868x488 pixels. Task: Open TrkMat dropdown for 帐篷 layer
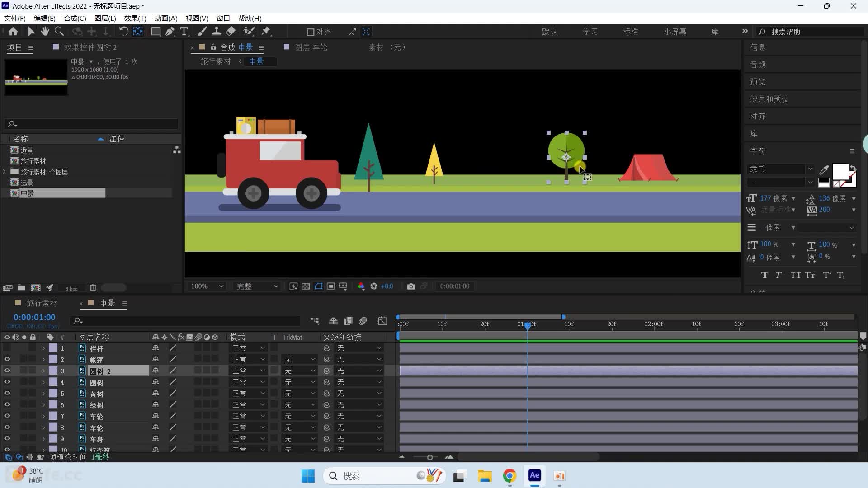point(299,359)
